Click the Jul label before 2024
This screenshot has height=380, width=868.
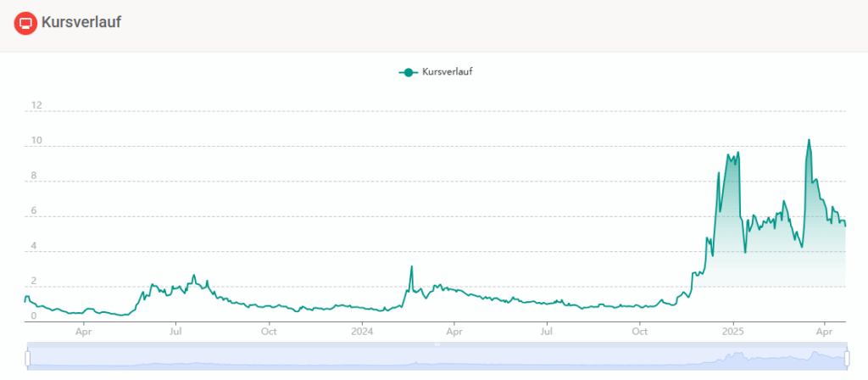coord(175,332)
